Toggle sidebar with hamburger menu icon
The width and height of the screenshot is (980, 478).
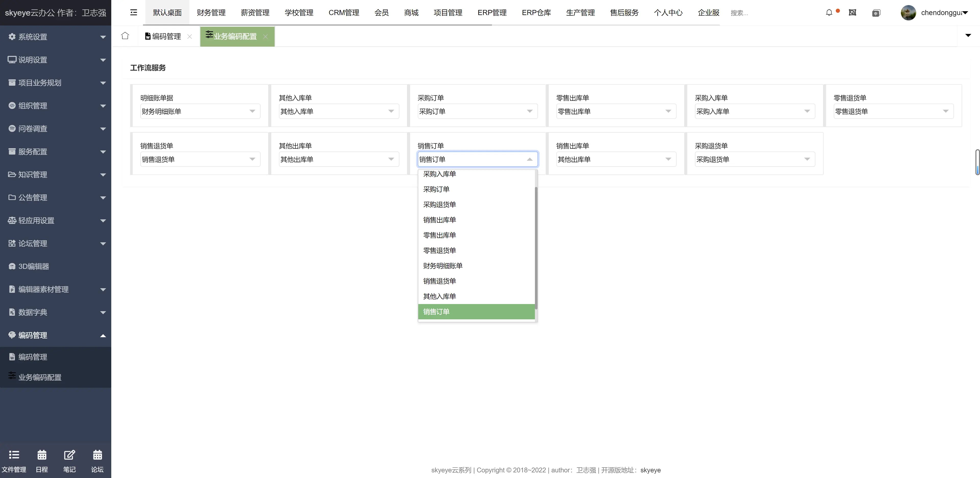click(x=133, y=12)
